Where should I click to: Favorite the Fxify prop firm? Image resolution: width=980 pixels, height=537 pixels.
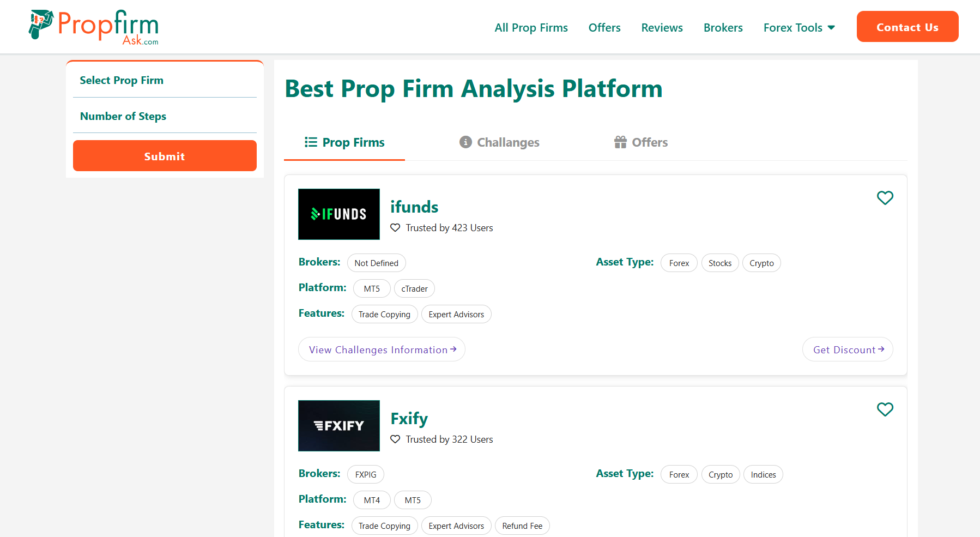pos(885,409)
